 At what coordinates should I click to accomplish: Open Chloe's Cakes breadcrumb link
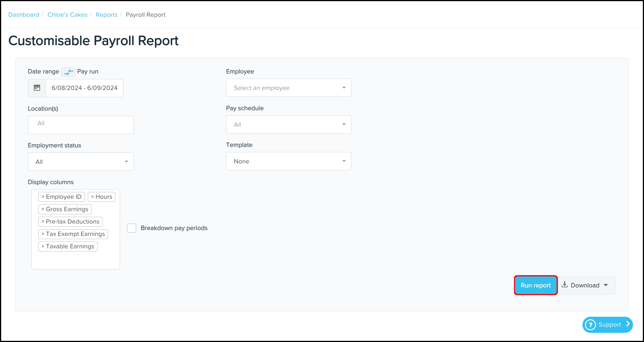click(67, 15)
